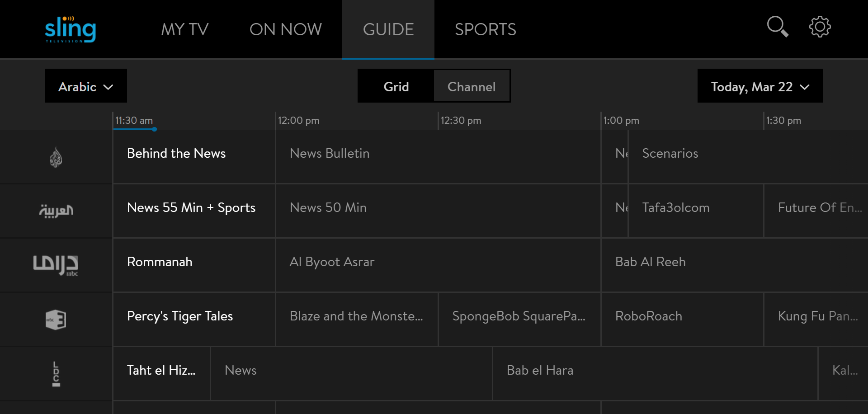Viewport: 868px width, 414px height.
Task: Select Taht el Hiz... program
Action: tap(161, 374)
